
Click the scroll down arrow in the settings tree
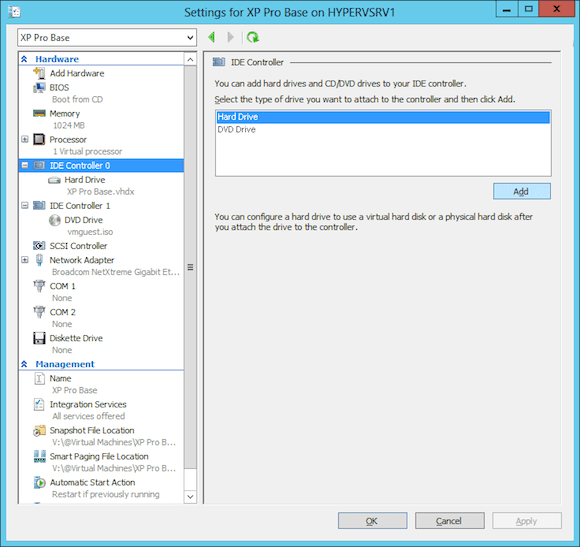[190, 497]
